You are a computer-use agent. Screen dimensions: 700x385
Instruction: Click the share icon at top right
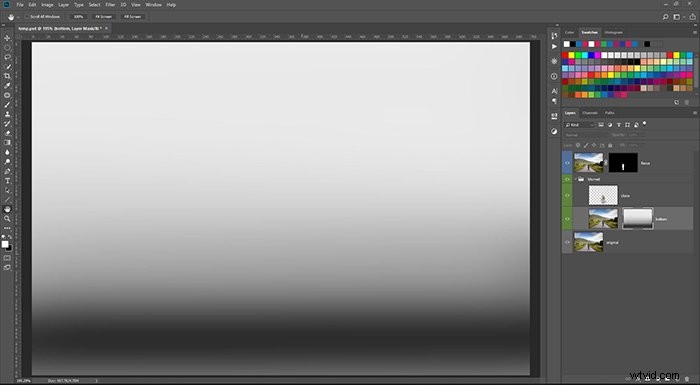click(692, 17)
